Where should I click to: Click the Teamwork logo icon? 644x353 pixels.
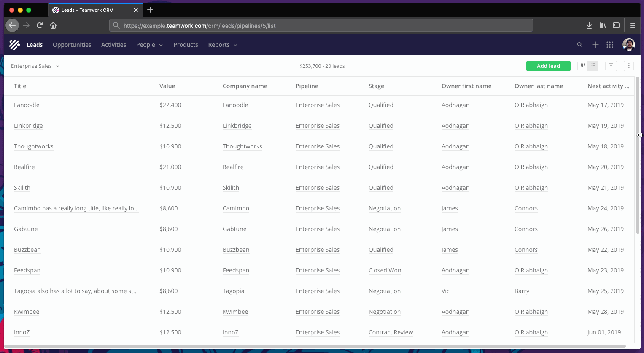coord(14,44)
